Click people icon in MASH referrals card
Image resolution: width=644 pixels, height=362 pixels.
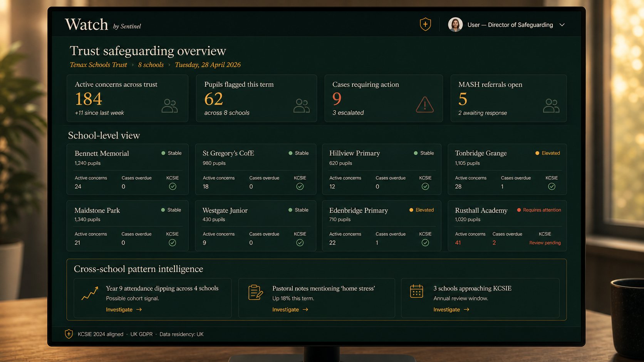[x=551, y=105]
